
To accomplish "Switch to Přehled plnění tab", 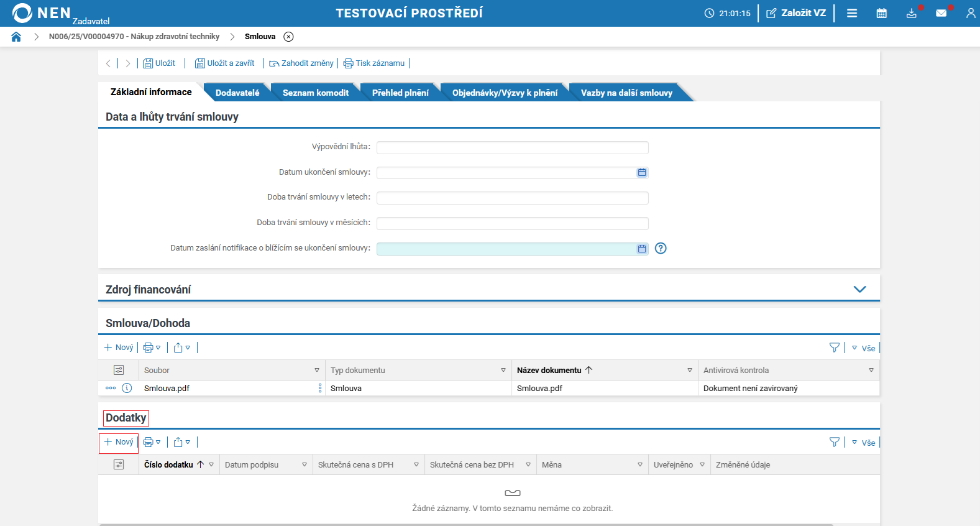I will click(x=400, y=93).
